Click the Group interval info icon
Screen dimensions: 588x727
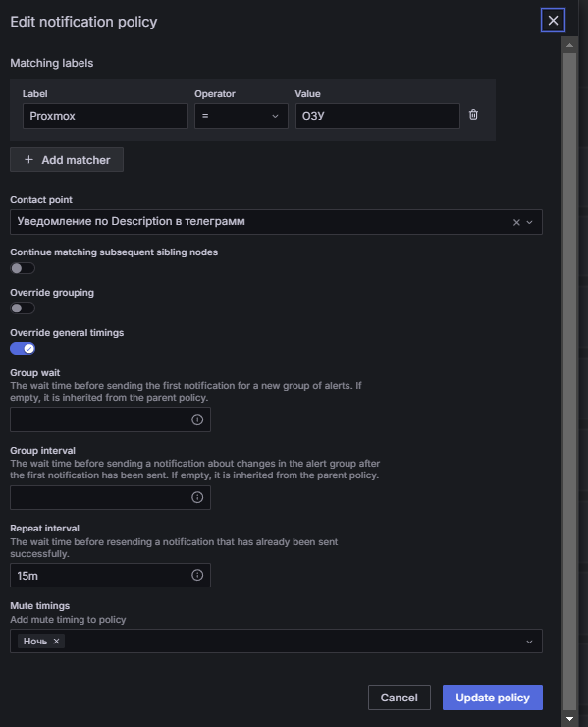click(197, 497)
